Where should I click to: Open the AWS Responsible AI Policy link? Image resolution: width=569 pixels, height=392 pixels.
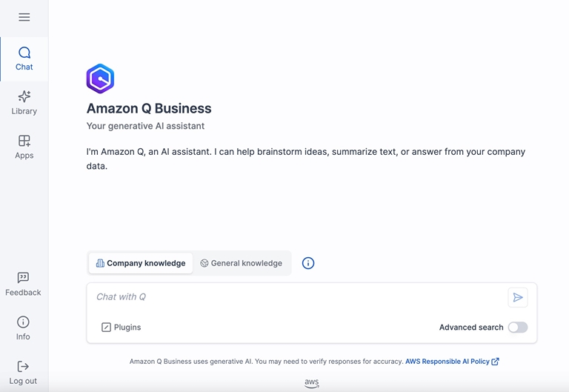pos(447,362)
